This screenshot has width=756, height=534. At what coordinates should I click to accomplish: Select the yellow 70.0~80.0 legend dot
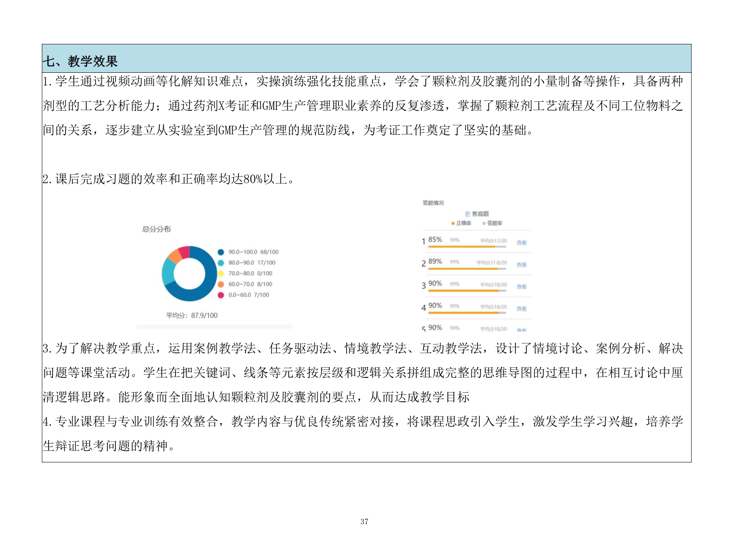(221, 274)
